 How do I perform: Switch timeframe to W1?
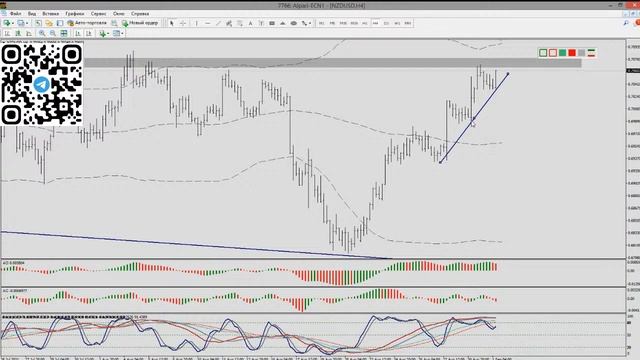[x=397, y=23]
